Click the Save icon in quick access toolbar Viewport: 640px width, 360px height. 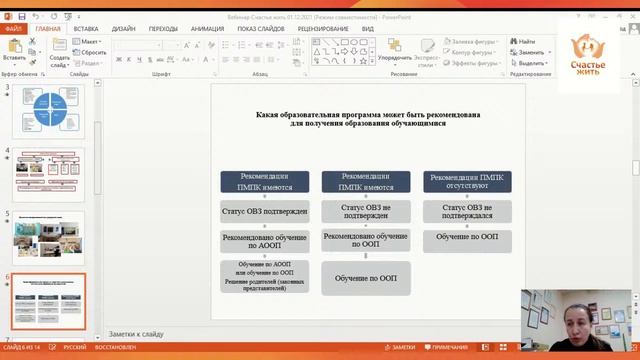click(x=22, y=17)
